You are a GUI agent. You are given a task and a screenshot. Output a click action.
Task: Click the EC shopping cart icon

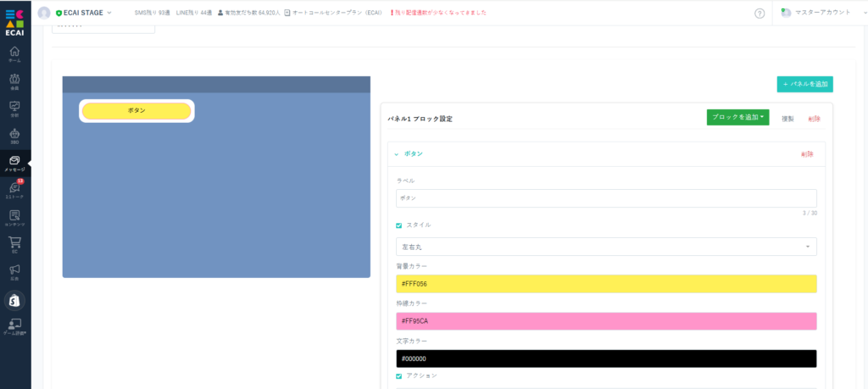click(14, 244)
